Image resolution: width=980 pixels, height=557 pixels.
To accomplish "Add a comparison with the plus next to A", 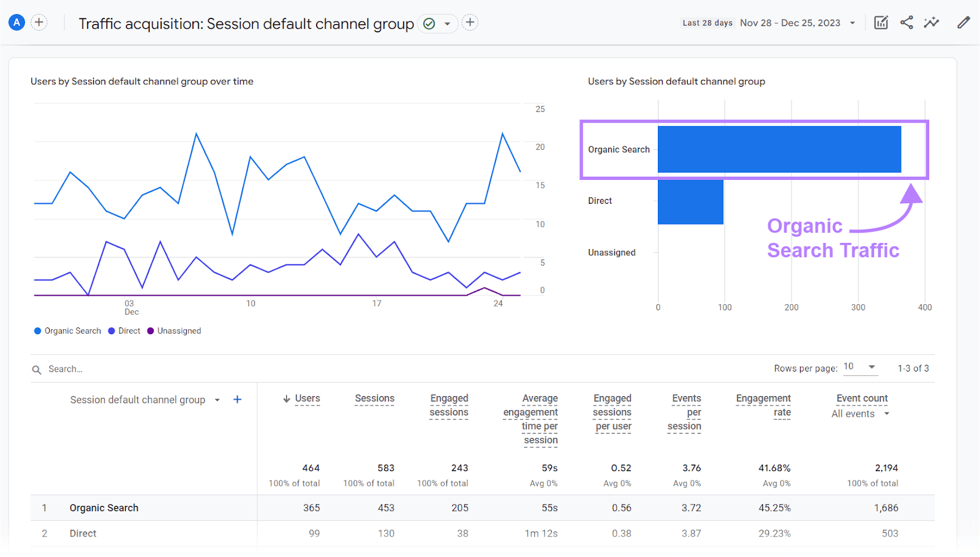I will [x=39, y=23].
